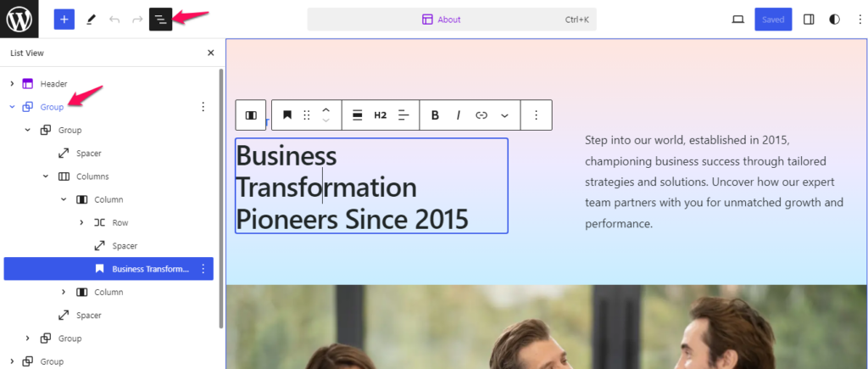Viewport: 868px width, 369px height.
Task: Toggle the List View button
Action: 160,20
